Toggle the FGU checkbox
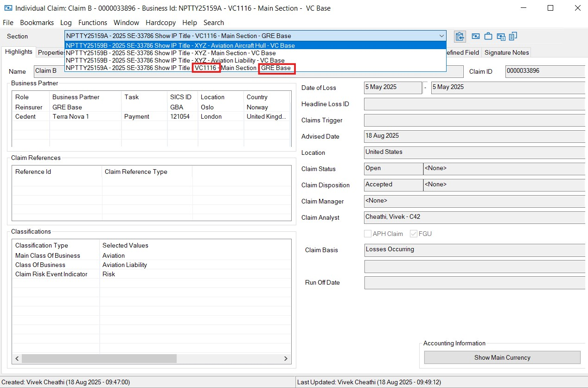The height and width of the screenshot is (388, 588). (x=414, y=234)
